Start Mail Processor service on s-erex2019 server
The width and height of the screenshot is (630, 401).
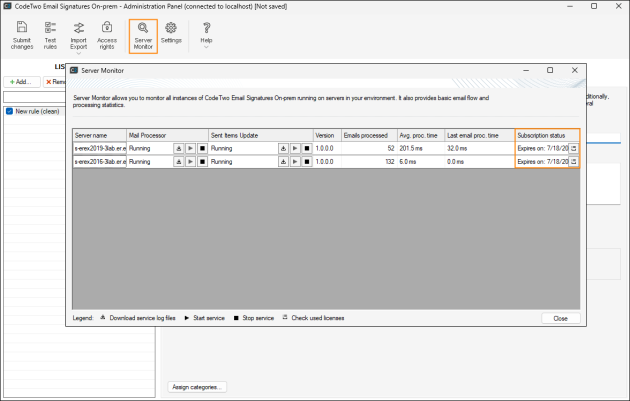click(190, 149)
